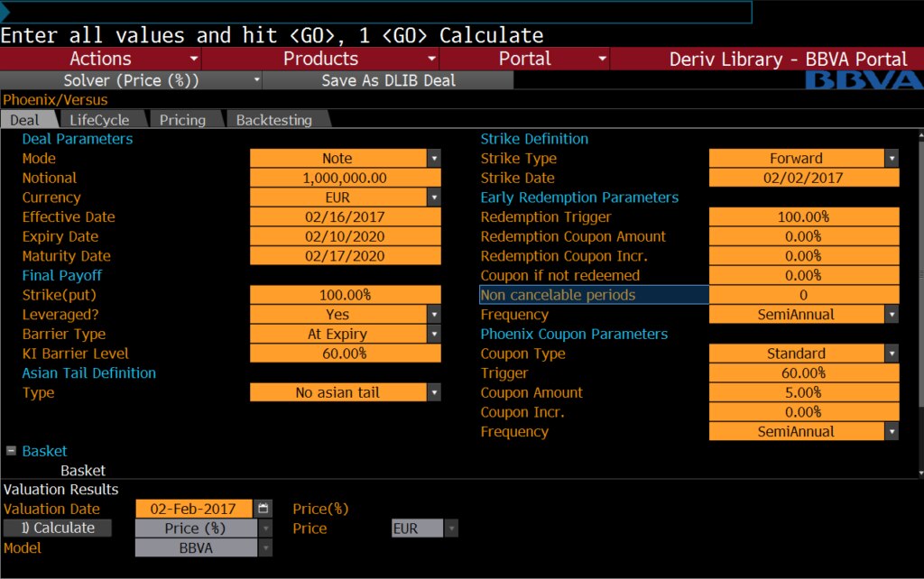This screenshot has width=924, height=579.
Task: Open the Coupon Type Standard dropdown arrow
Action: (892, 354)
